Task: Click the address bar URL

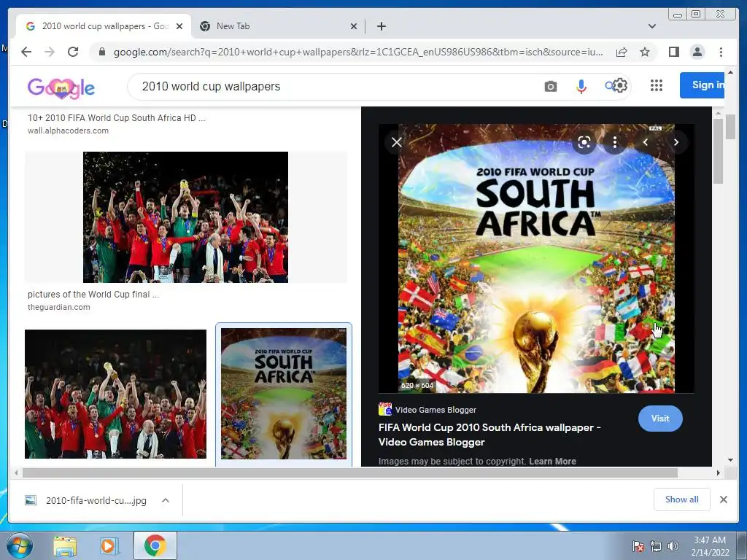Action: [x=358, y=52]
